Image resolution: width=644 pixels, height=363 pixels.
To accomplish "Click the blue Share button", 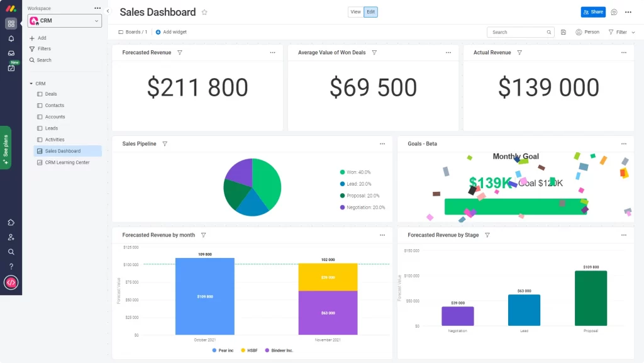I will (x=593, y=12).
